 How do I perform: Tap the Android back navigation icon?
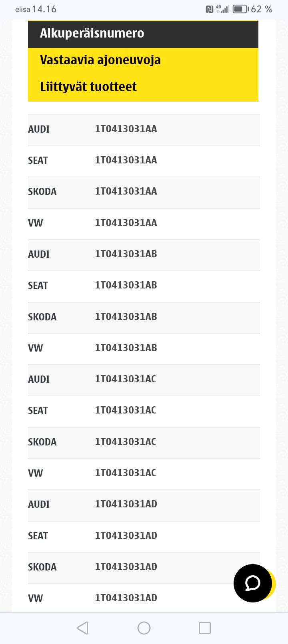(x=82, y=628)
